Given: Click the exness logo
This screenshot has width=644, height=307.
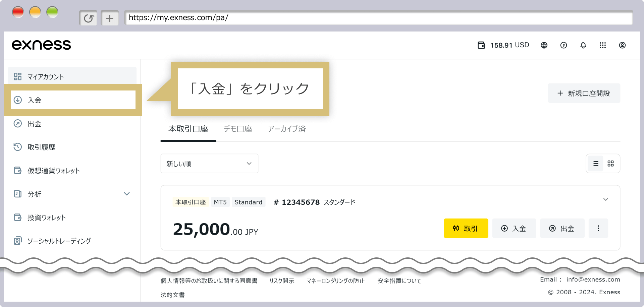Looking at the screenshot, I should click(41, 45).
